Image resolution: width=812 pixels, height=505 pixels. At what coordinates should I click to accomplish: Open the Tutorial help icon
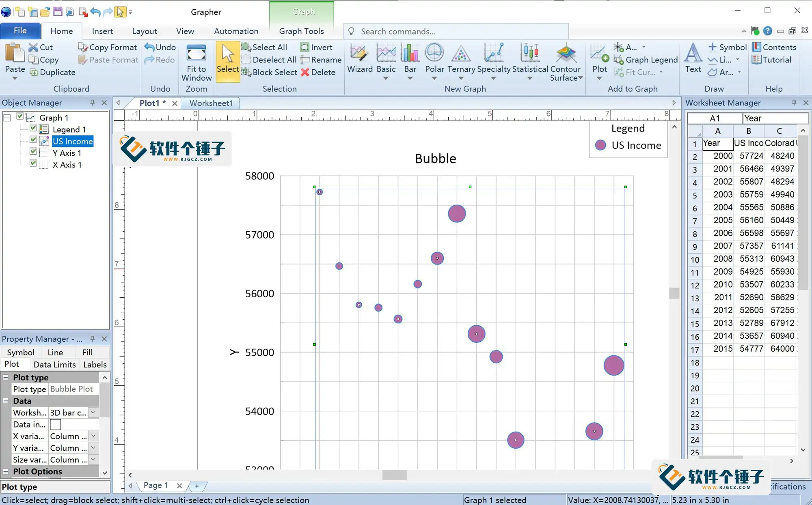coord(756,60)
